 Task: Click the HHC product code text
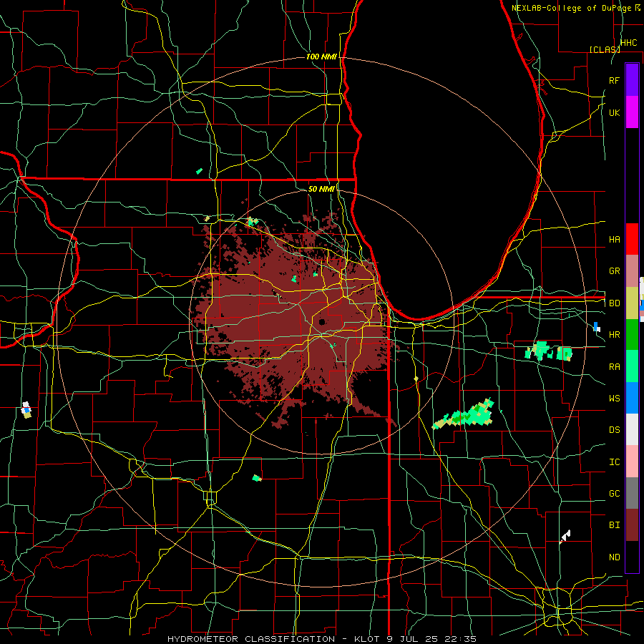point(628,43)
